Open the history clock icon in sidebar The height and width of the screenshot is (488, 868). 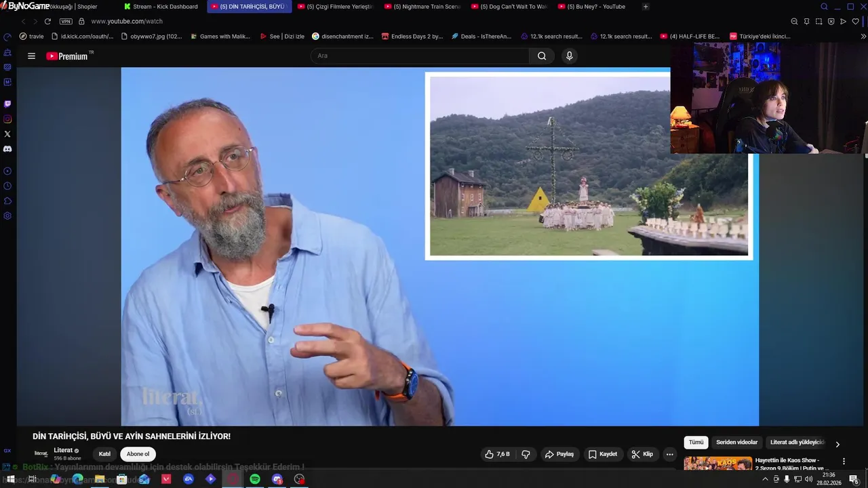[x=7, y=186]
